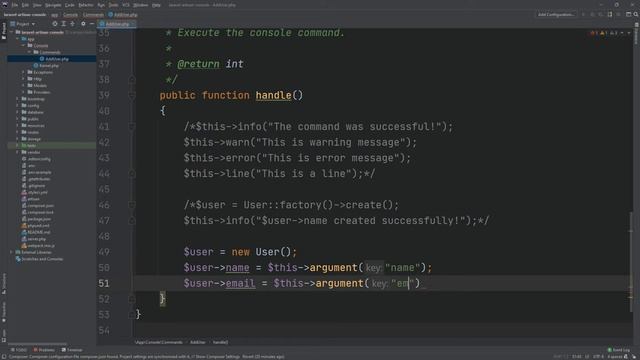Go to next highlighted error arrow
The width and height of the screenshot is (640, 360).
629,33
